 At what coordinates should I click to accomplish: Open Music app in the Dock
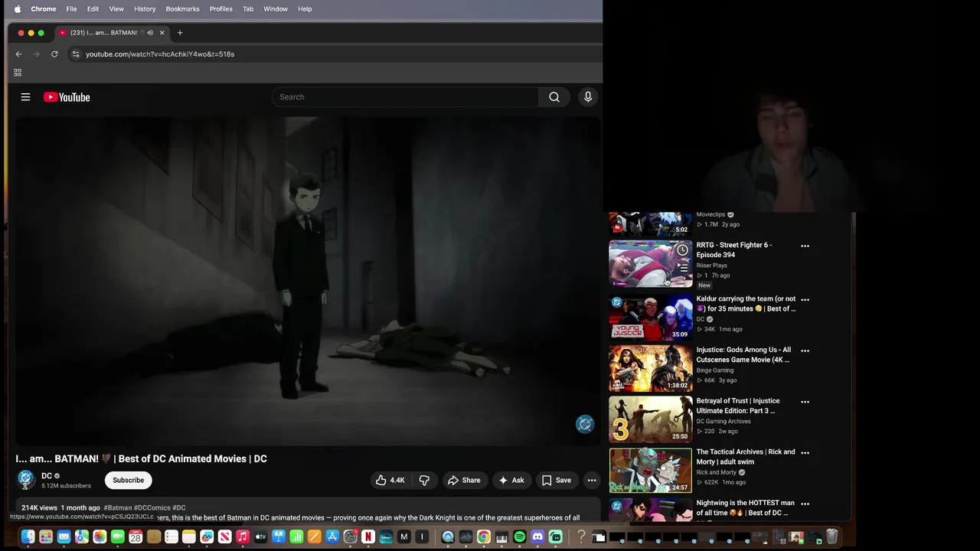point(243,537)
